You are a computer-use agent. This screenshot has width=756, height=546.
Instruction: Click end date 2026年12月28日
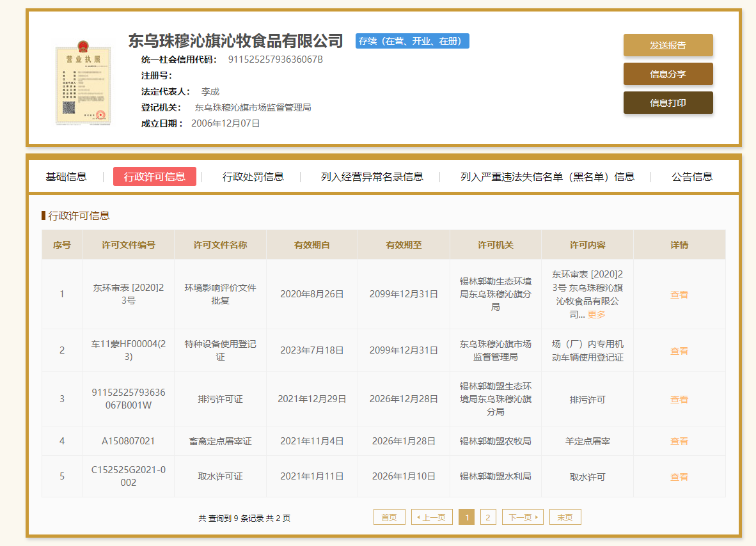pos(404,399)
